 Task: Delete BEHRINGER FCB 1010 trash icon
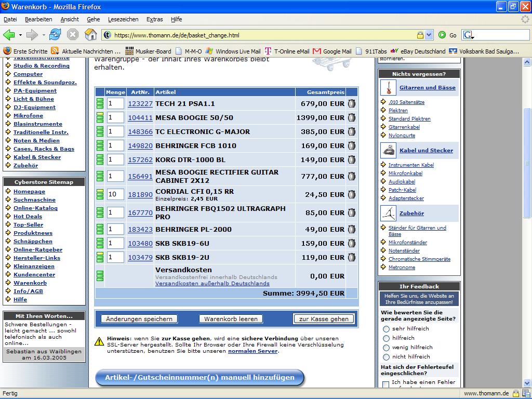click(x=352, y=145)
